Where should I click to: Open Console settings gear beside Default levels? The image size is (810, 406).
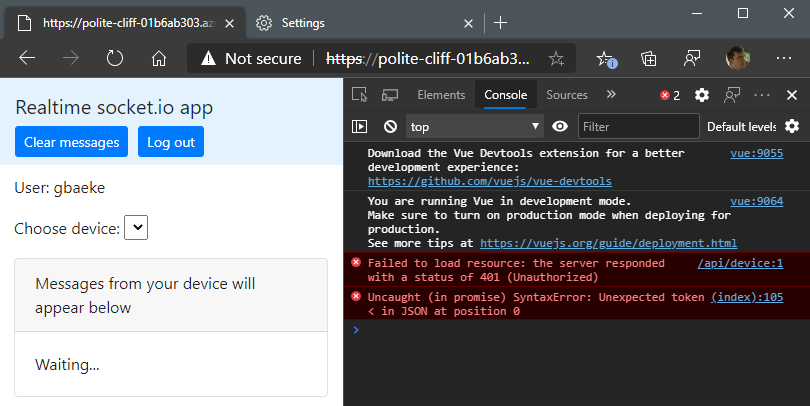click(792, 126)
